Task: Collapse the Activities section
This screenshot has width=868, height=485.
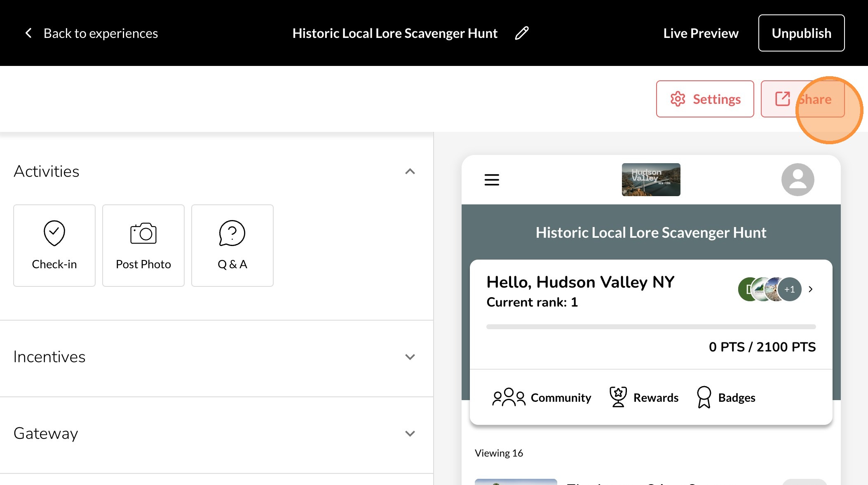Action: coord(410,171)
